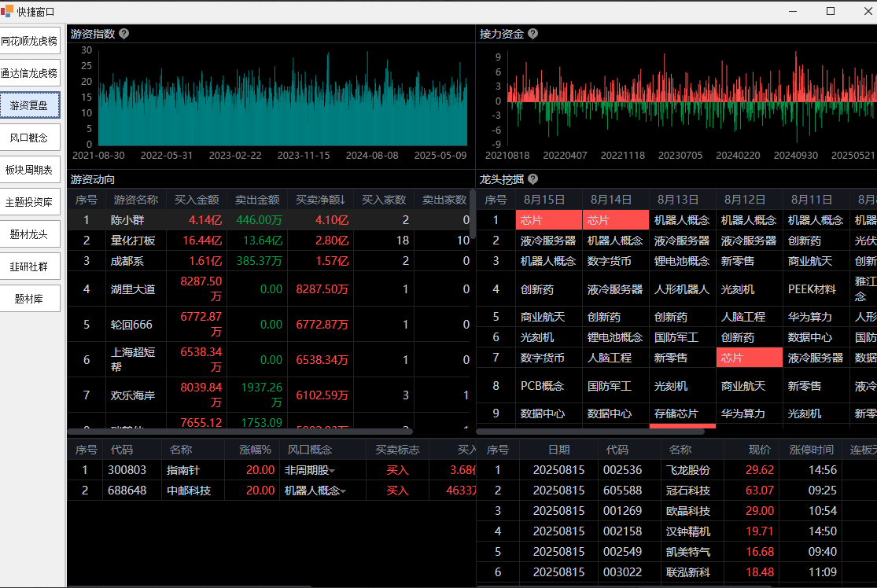
Task: Switch to the 通达信龙虎榜 tab
Action: pos(30,73)
